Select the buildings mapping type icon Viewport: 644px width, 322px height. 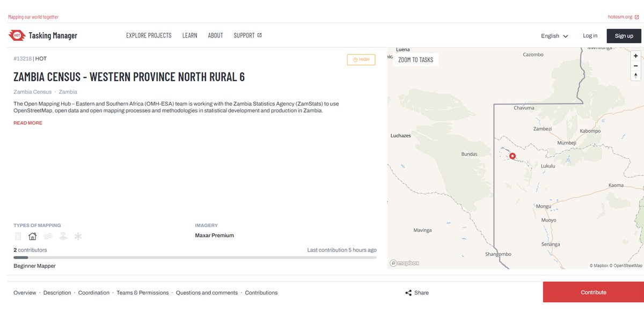pyautogui.click(x=32, y=236)
